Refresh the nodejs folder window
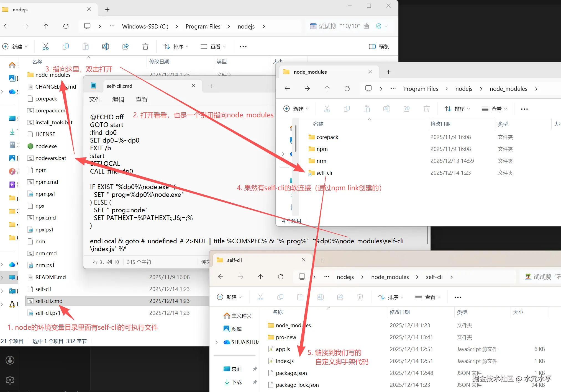This screenshot has width=561, height=392. coord(66,26)
